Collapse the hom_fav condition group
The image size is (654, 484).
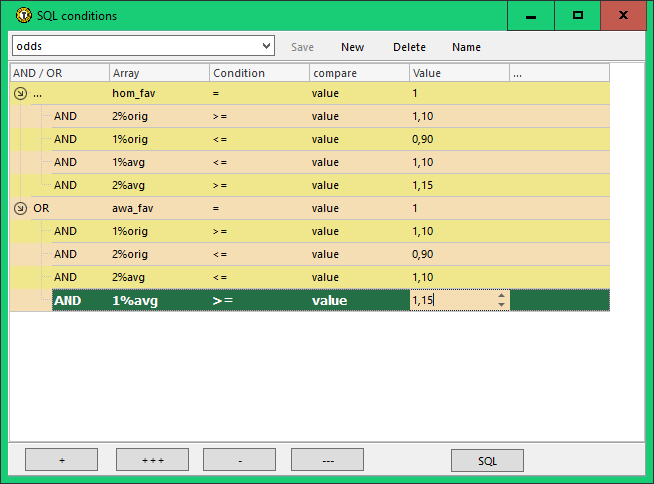pos(20,93)
